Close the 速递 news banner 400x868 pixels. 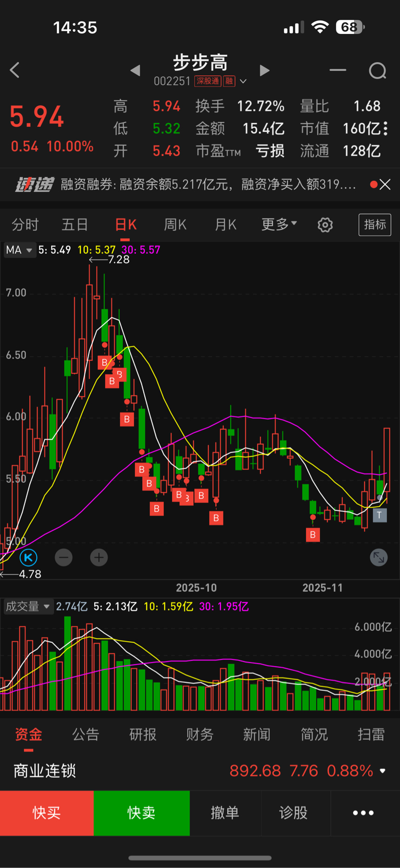coord(385,185)
